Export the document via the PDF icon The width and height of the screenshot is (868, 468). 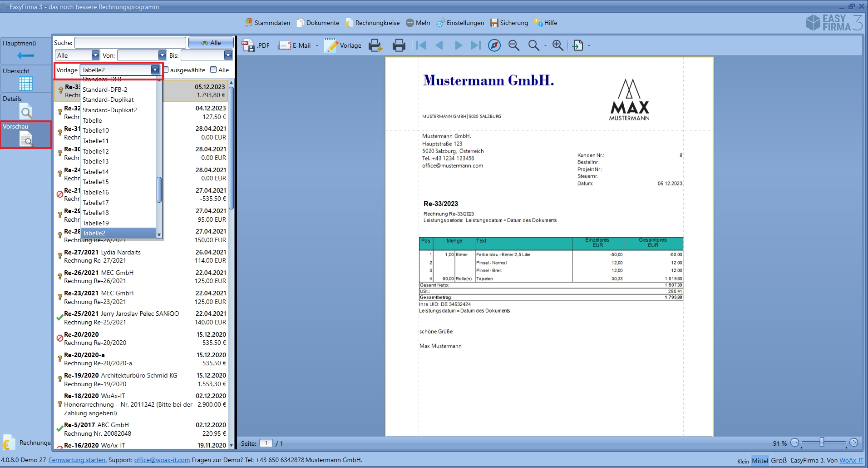click(248, 45)
